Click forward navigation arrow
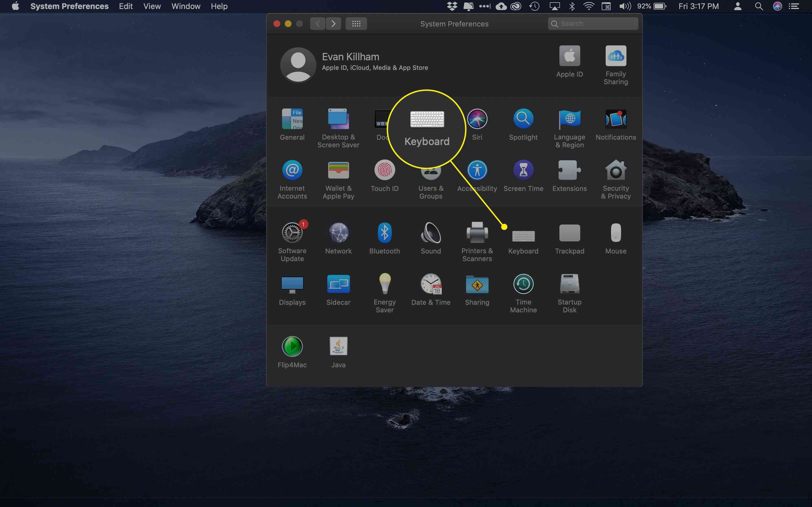The width and height of the screenshot is (812, 507). 333,23
